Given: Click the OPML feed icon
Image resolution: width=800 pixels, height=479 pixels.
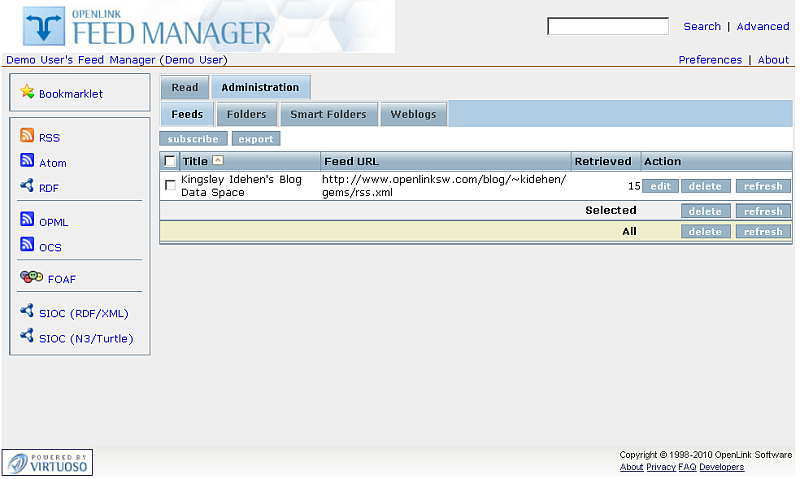Looking at the screenshot, I should click(27, 220).
